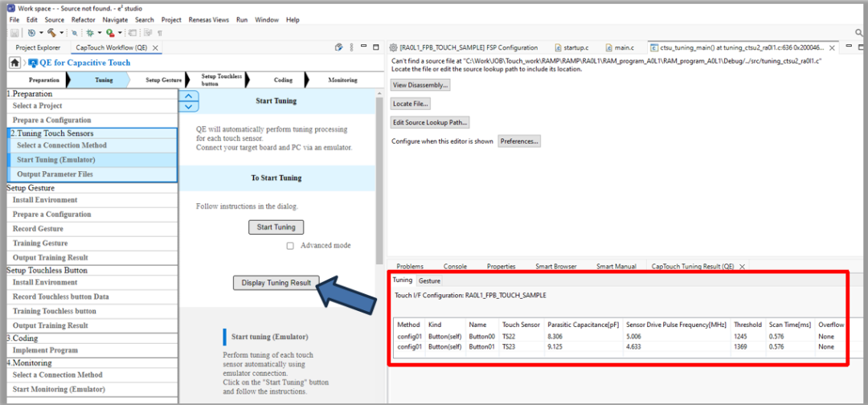Toggle the Advanced mode checkbox
Screen dimensions: 868x405
pos(290,246)
